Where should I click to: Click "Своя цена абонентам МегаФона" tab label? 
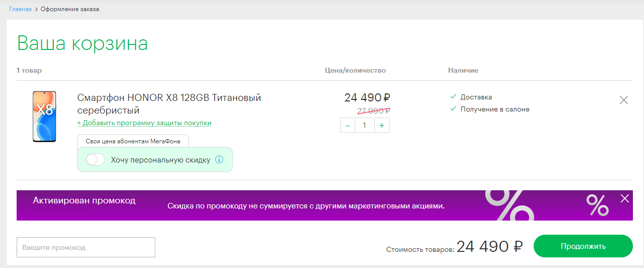(133, 141)
